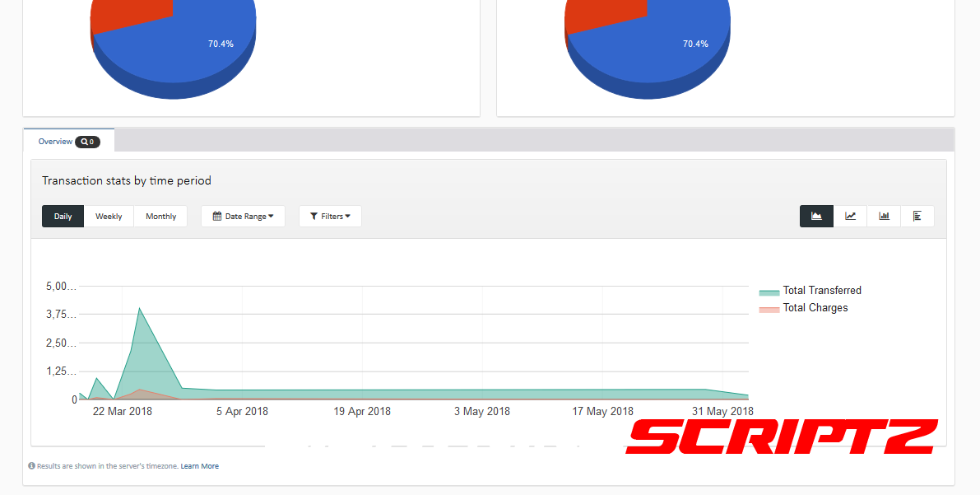Open the Date Range dropdown
This screenshot has height=495, width=980.
point(243,217)
